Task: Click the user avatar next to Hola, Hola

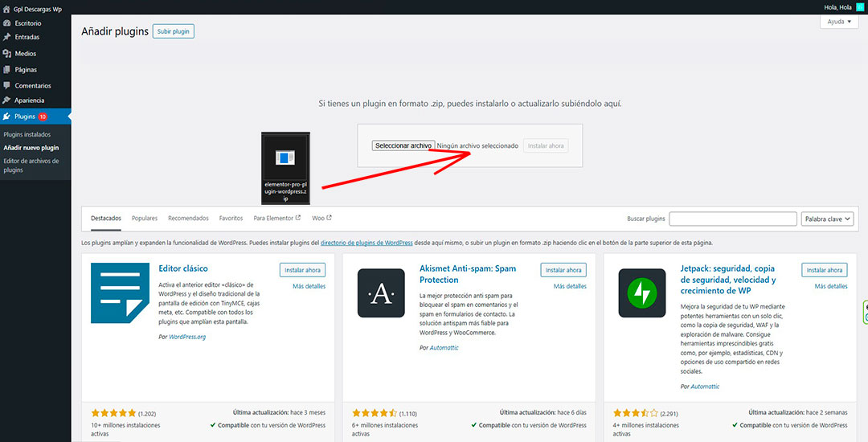Action: point(859,6)
